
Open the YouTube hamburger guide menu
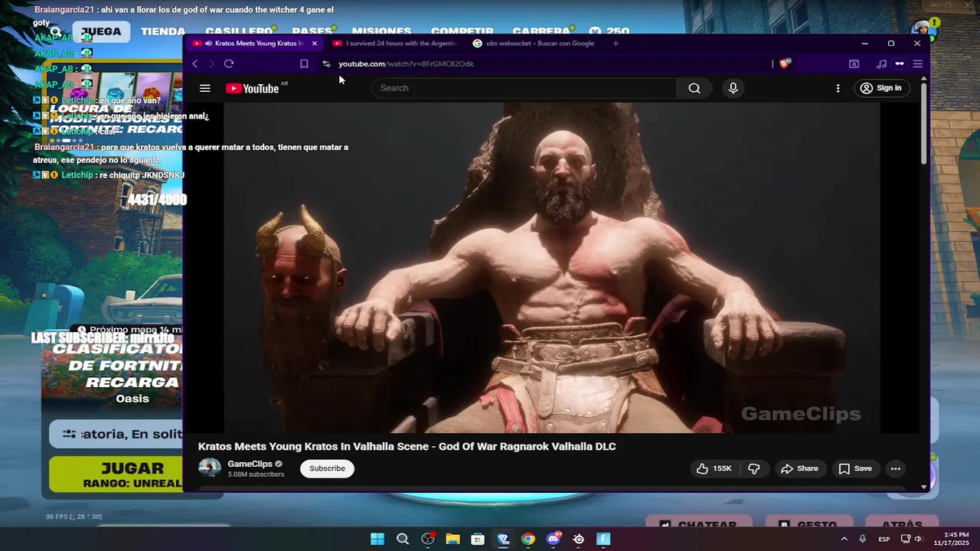[x=204, y=88]
